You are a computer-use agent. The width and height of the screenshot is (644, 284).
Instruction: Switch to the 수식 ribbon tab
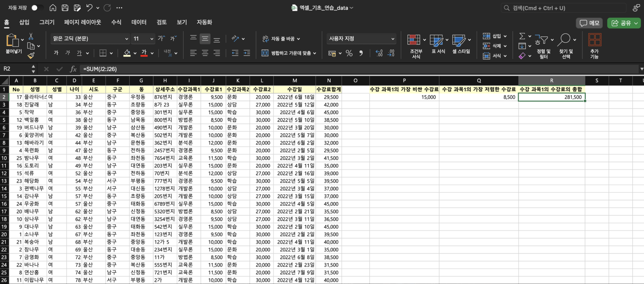tap(116, 22)
